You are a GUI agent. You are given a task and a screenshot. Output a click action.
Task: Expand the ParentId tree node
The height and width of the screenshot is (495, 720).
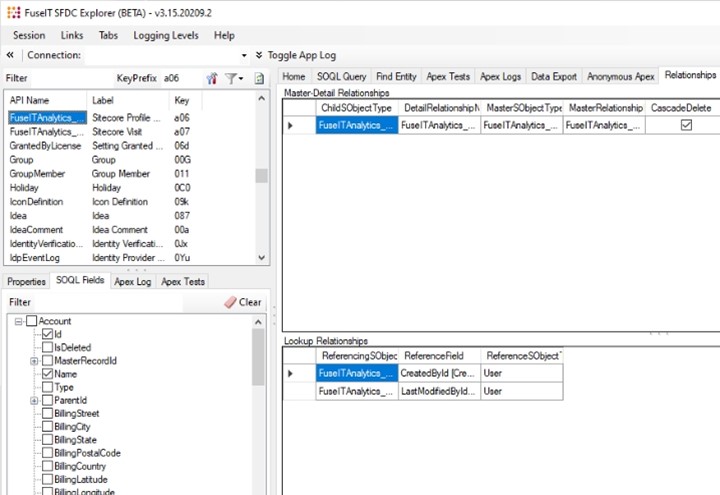coord(34,400)
